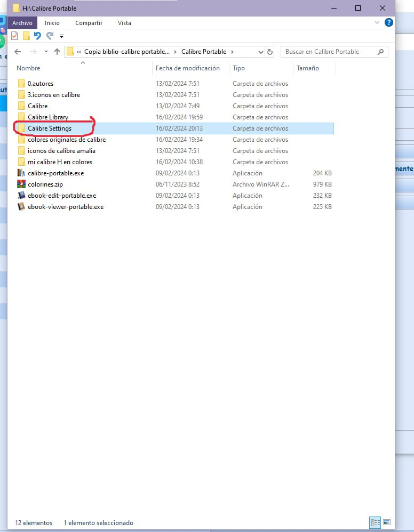
Task: Open the blue Help question mark icon
Action: tap(388, 23)
